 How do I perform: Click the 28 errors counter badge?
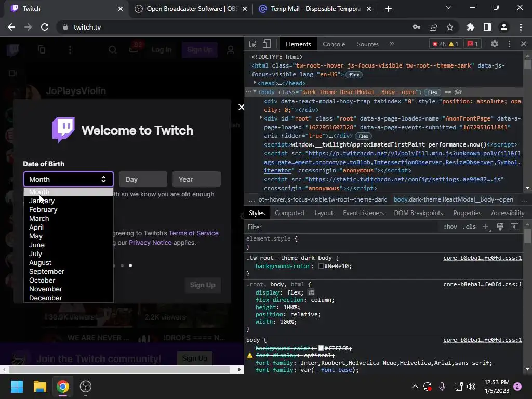(438, 44)
